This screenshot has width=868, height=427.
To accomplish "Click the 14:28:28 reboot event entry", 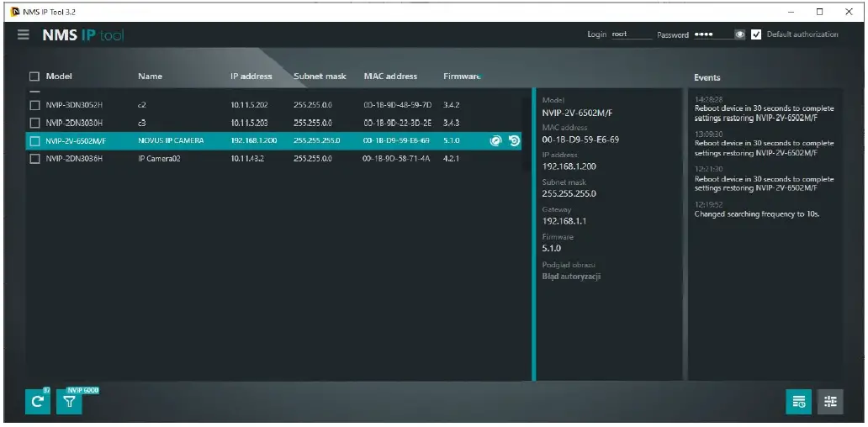I will 764,109.
